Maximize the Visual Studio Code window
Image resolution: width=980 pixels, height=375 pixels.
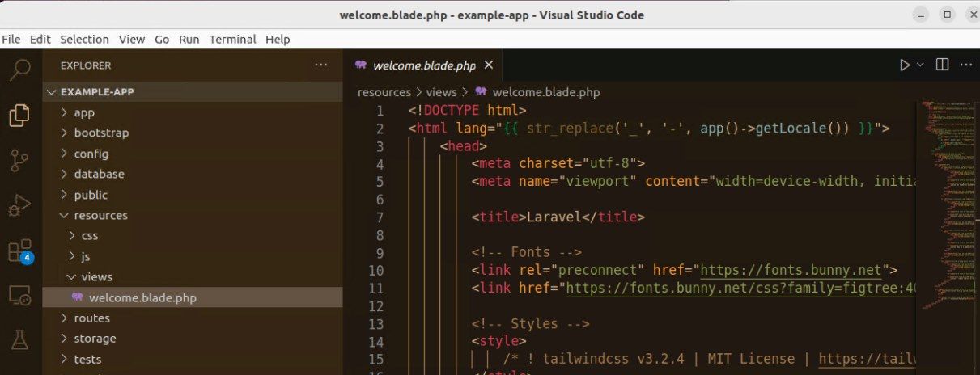(947, 15)
